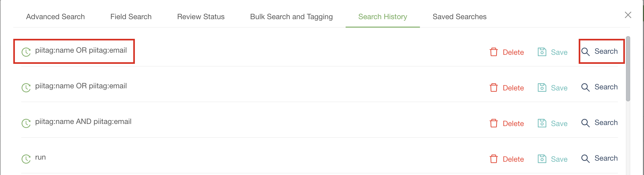Click Save on the 'piitag:name AND piitag:email' row
Image resolution: width=644 pixels, height=175 pixels.
[559, 123]
